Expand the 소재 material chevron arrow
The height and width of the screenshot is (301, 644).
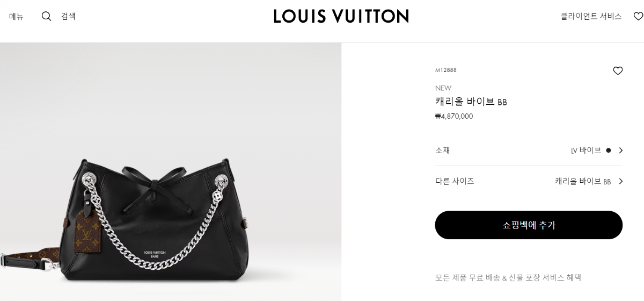tap(620, 150)
